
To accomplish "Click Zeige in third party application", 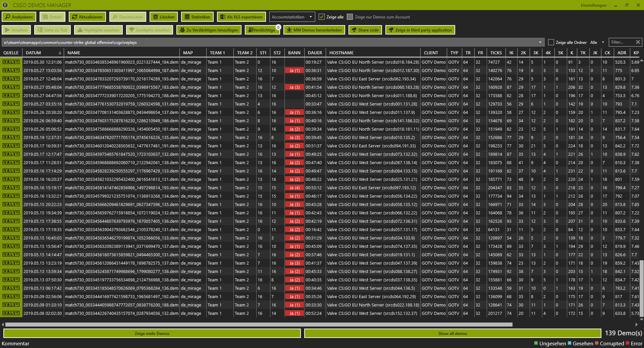I will [x=420, y=30].
